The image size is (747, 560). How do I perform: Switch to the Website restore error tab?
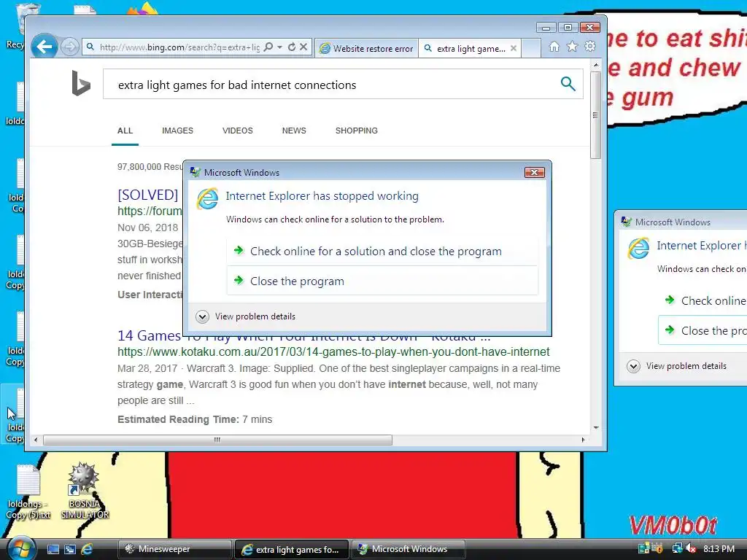pyautogui.click(x=366, y=48)
